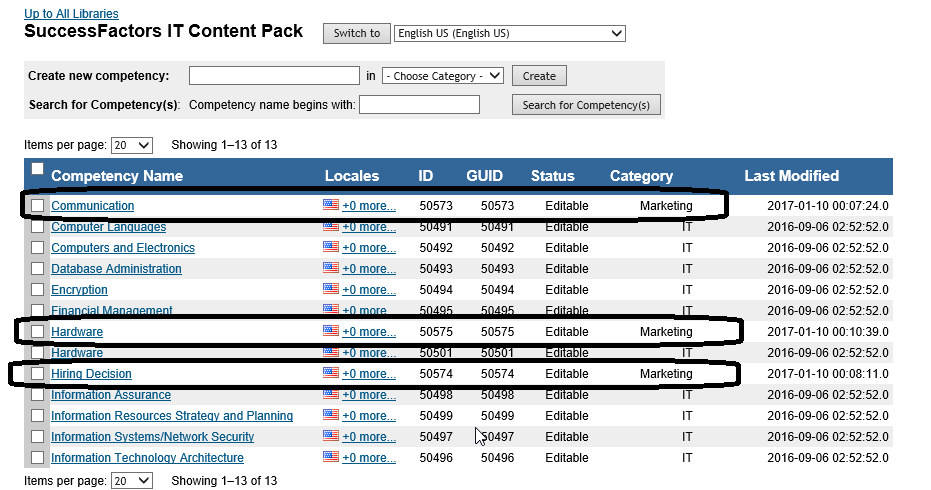Click +0 more in the Hiring Decision row

click(x=369, y=374)
